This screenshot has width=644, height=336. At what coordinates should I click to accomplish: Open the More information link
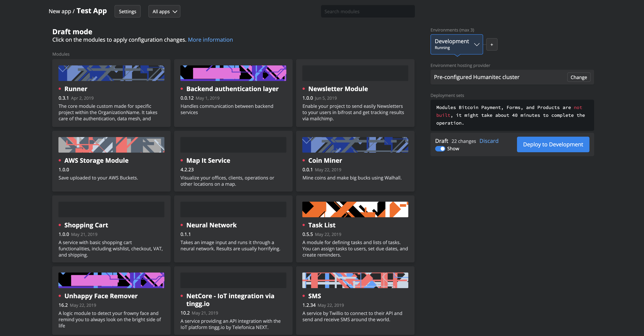pos(210,40)
